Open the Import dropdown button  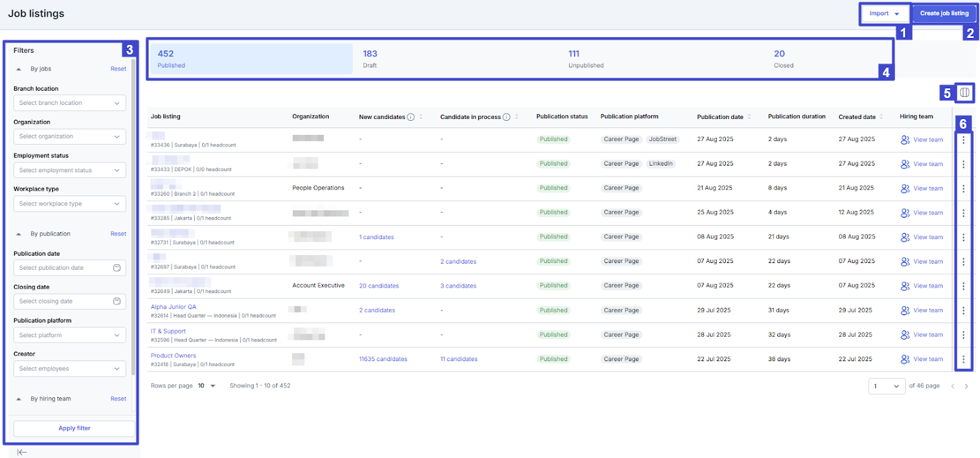tap(884, 13)
